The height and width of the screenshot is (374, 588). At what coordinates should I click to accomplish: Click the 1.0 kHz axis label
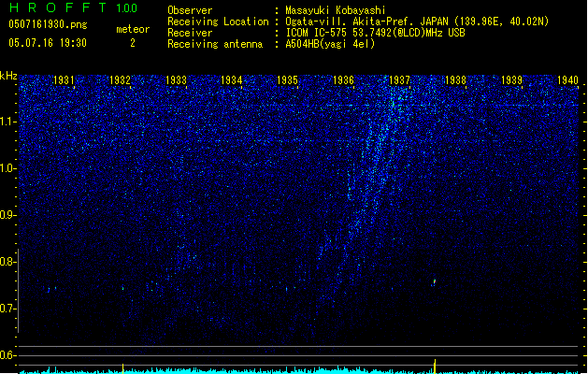(x=7, y=168)
